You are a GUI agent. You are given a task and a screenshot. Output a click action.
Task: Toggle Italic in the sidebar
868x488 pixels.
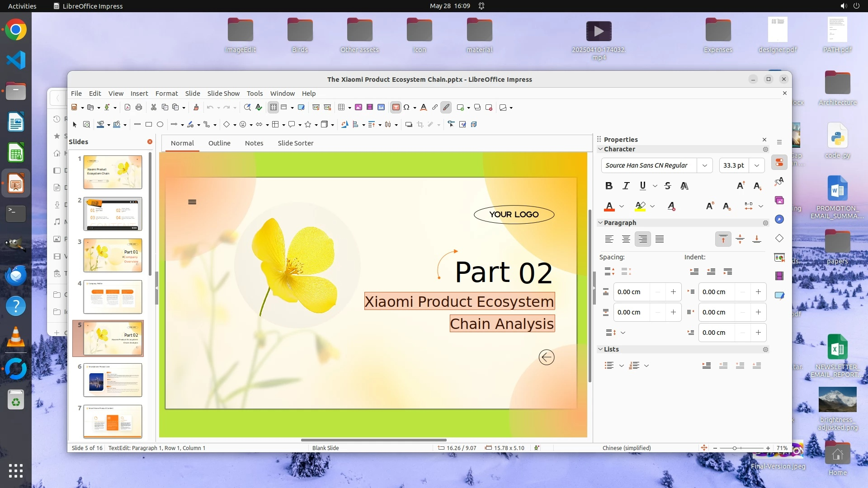click(x=626, y=186)
